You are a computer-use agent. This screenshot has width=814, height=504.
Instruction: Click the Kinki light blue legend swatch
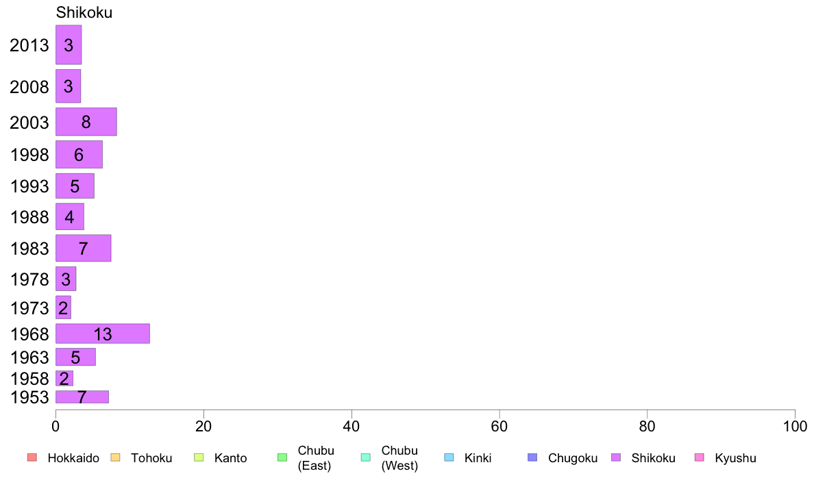(x=449, y=457)
